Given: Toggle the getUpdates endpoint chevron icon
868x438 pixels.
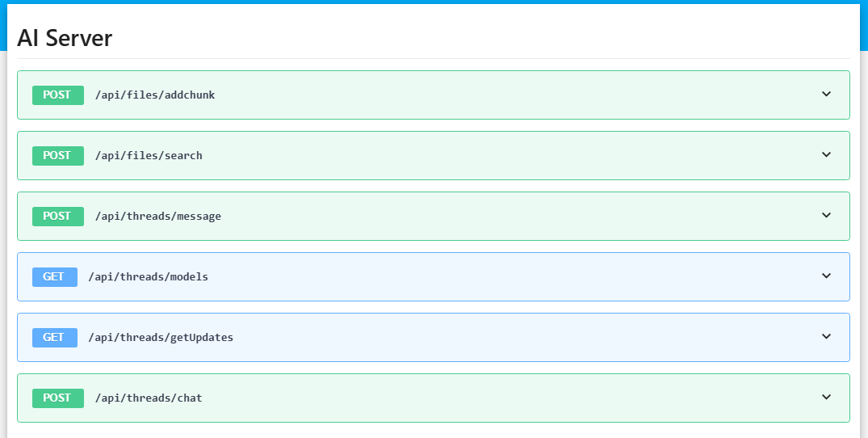Looking at the screenshot, I should click(826, 337).
